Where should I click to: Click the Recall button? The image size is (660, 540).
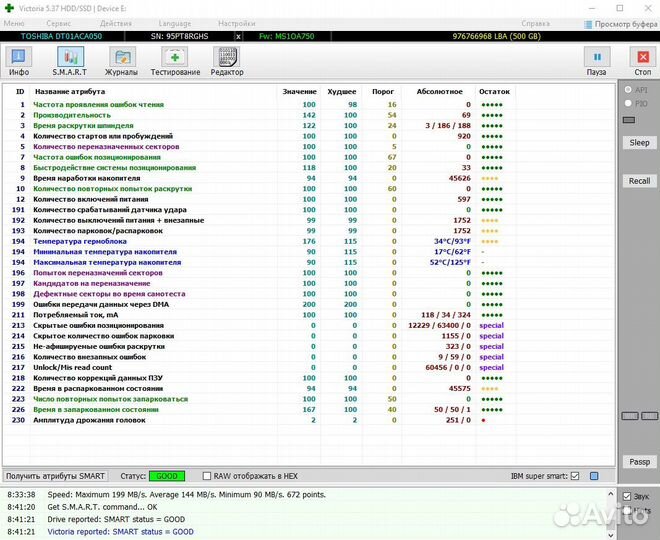[639, 181]
